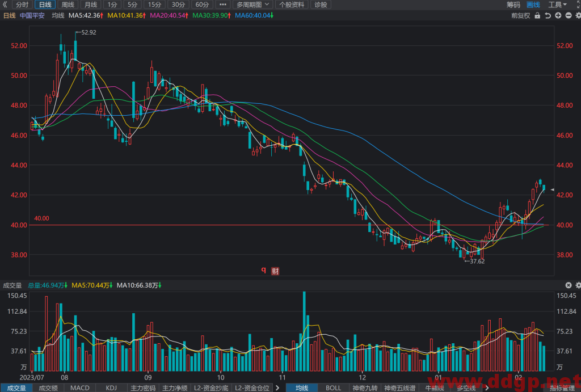
Task: Click the price arrow marker on right axis
Action: (x=552, y=189)
